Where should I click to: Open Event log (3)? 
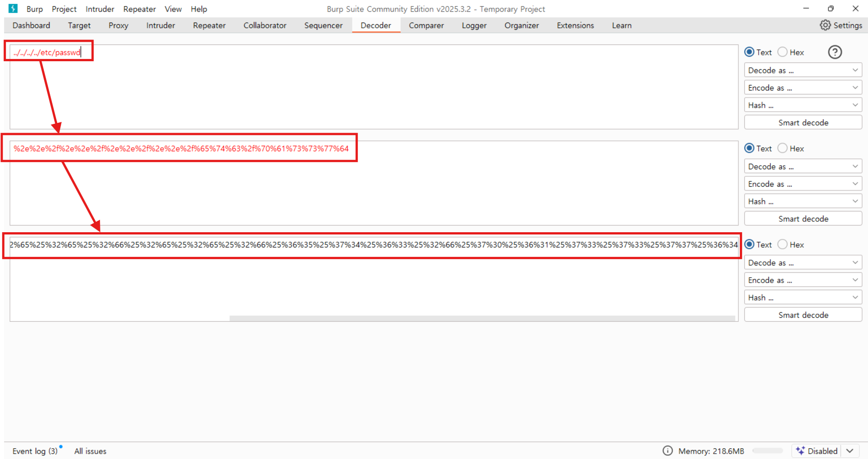35,451
